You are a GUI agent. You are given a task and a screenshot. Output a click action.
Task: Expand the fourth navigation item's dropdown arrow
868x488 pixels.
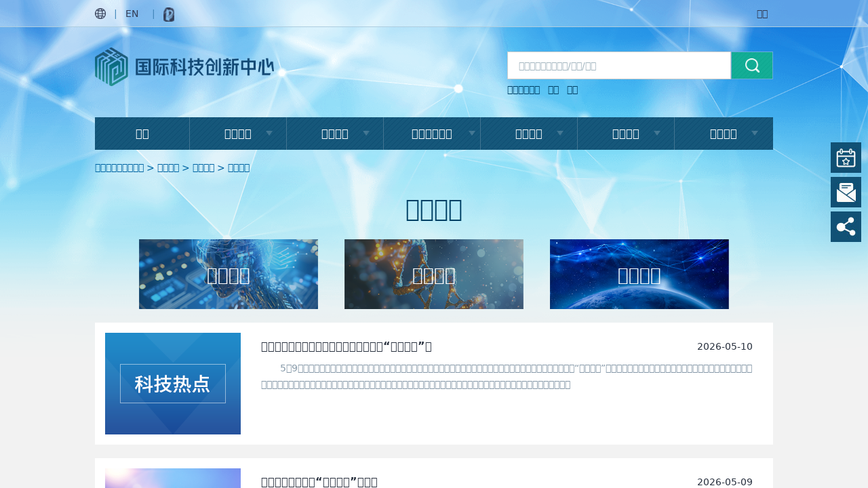tap(472, 134)
